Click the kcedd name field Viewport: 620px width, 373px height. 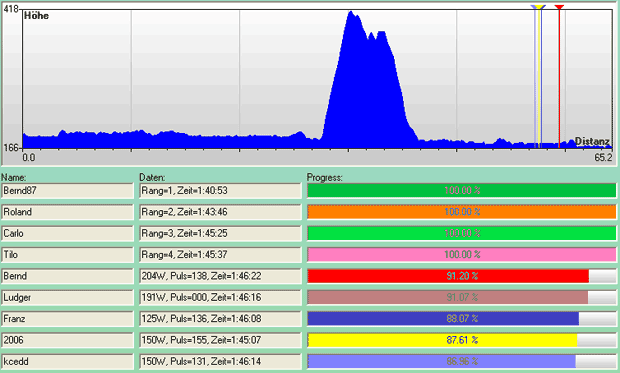pos(68,362)
